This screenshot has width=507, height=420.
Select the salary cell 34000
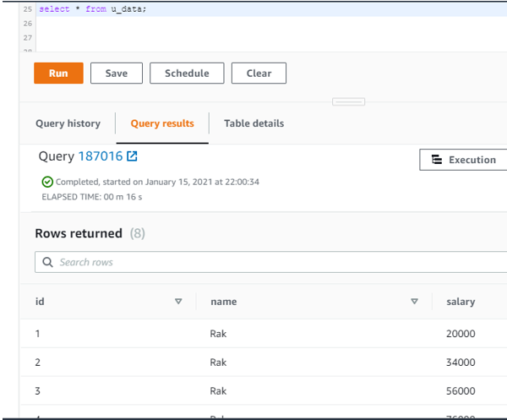[461, 363]
